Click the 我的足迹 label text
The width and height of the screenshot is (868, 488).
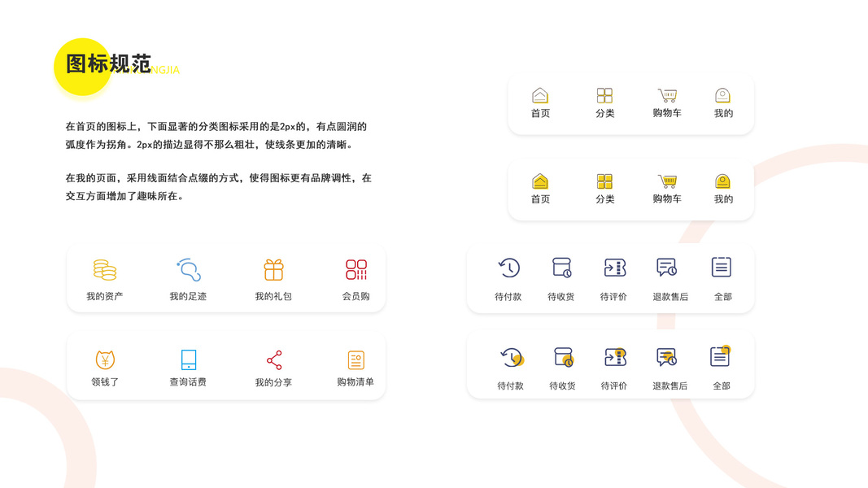coord(188,296)
